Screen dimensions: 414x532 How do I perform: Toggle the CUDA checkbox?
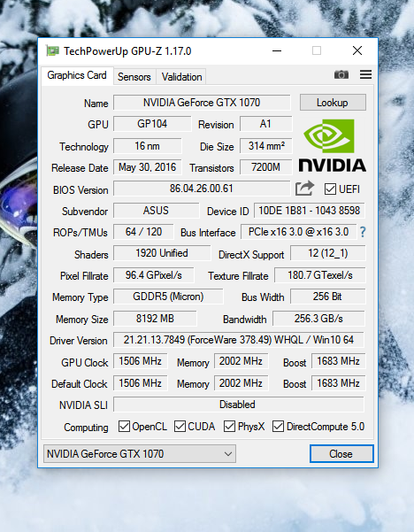pos(180,426)
